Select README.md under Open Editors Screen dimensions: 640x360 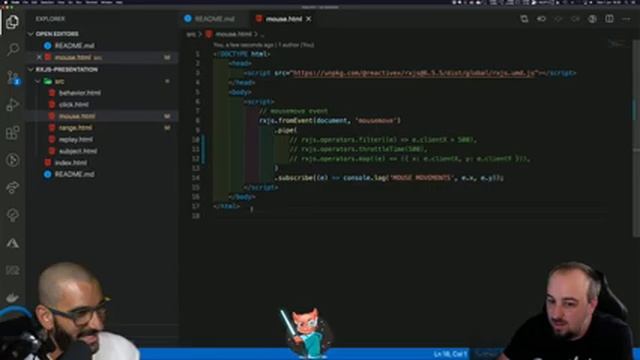pos(74,46)
